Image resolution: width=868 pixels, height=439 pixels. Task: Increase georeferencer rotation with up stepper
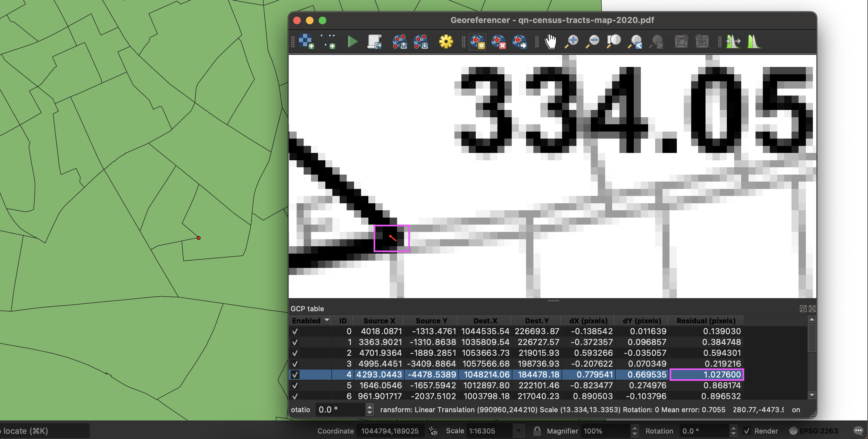pos(369,407)
